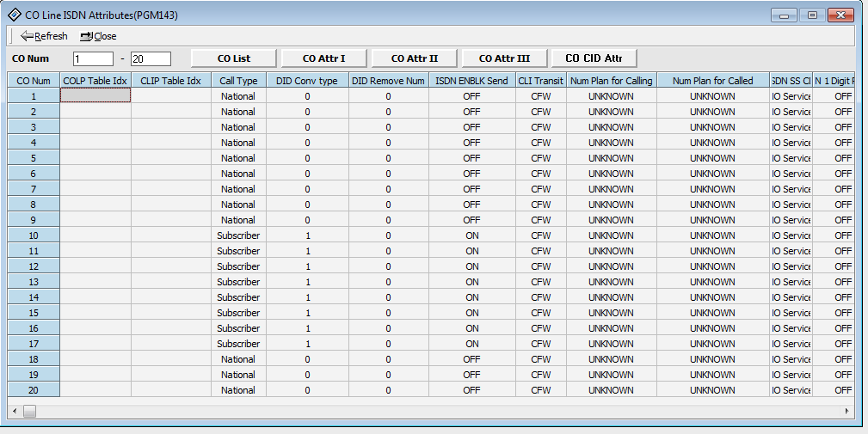Select CLI Transit cell for CO 5
Screen dimensions: 868x434
click(540, 158)
